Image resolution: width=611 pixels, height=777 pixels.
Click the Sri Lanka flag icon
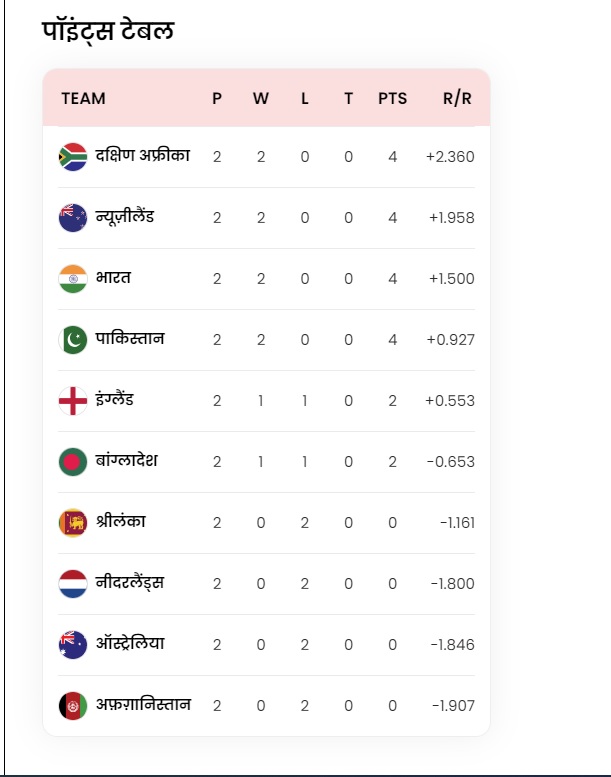coord(73,522)
